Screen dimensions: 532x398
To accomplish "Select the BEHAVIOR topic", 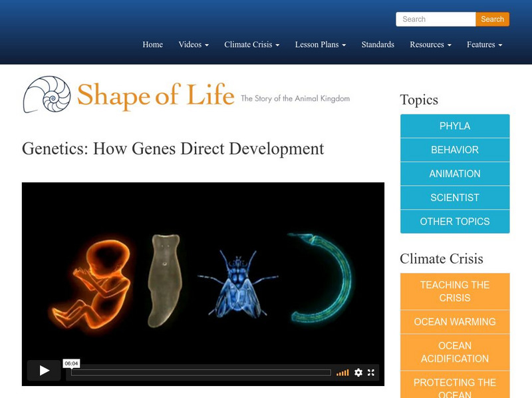I will tap(455, 150).
